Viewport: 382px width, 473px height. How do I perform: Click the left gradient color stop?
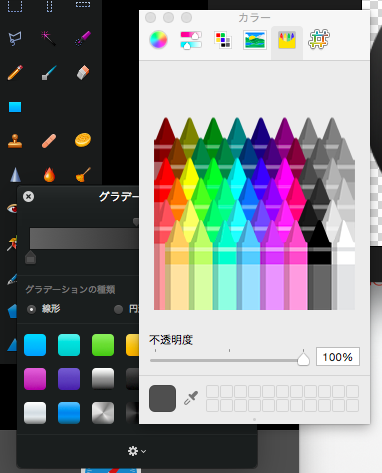click(x=30, y=257)
